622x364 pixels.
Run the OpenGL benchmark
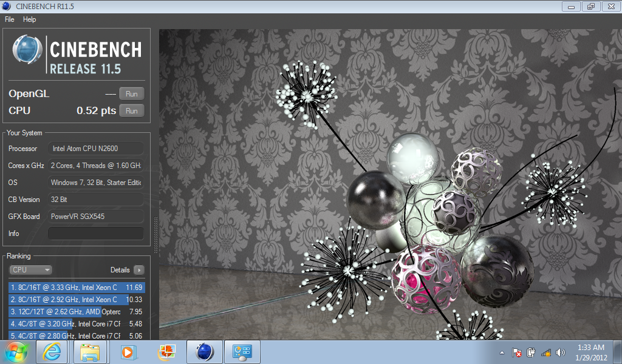132,94
